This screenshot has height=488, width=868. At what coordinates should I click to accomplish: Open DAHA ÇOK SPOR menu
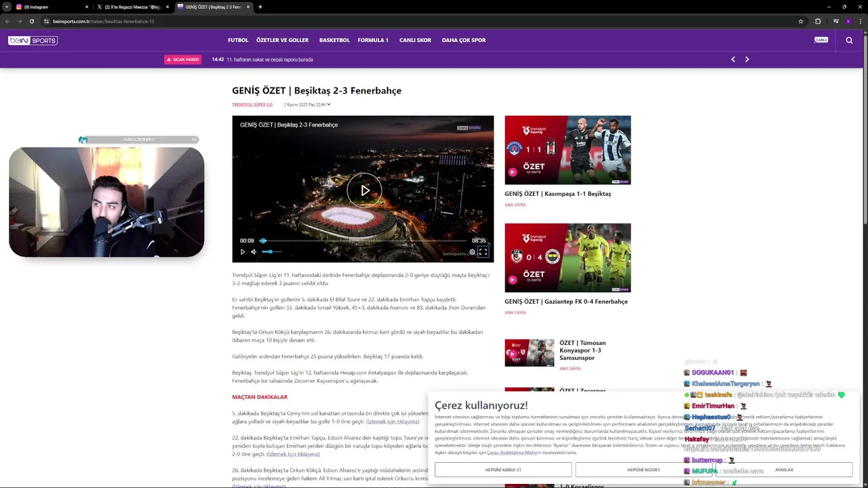pos(464,41)
